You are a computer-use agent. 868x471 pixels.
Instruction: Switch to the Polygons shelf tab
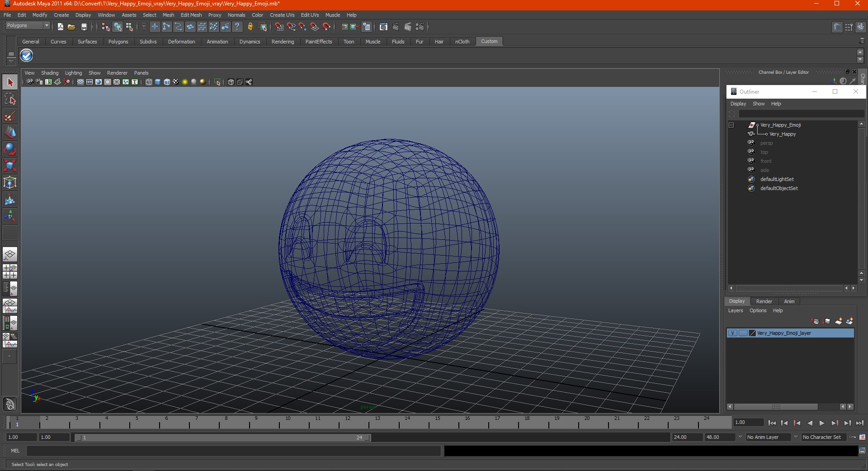point(118,42)
